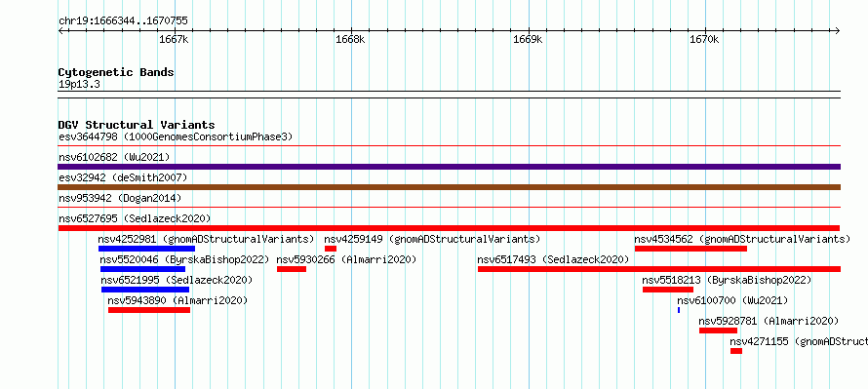Click the blue nsv4252981 gnomAD variant bar

[146, 249]
